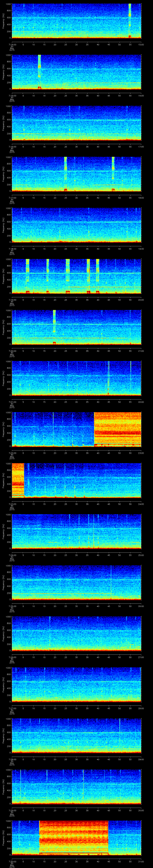Click the large red noise block in 7:30 panel
This screenshot has width=153, height=868.
coord(74,838)
